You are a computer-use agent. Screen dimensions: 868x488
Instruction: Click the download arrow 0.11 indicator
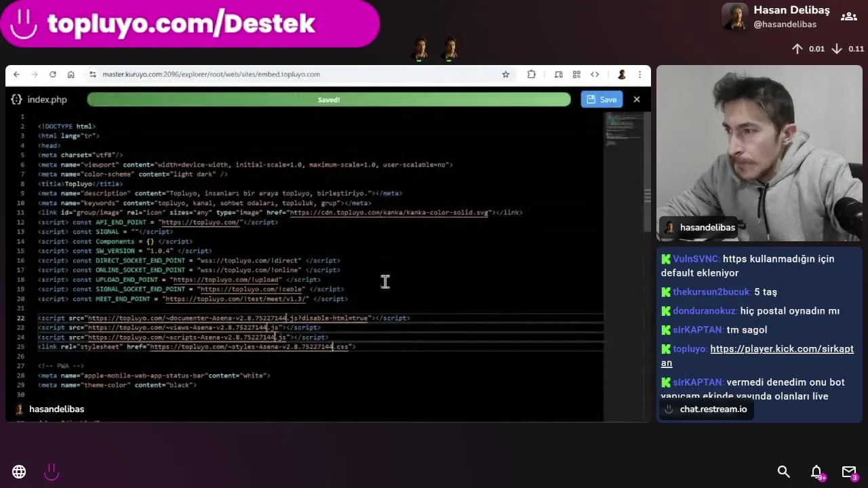(847, 49)
